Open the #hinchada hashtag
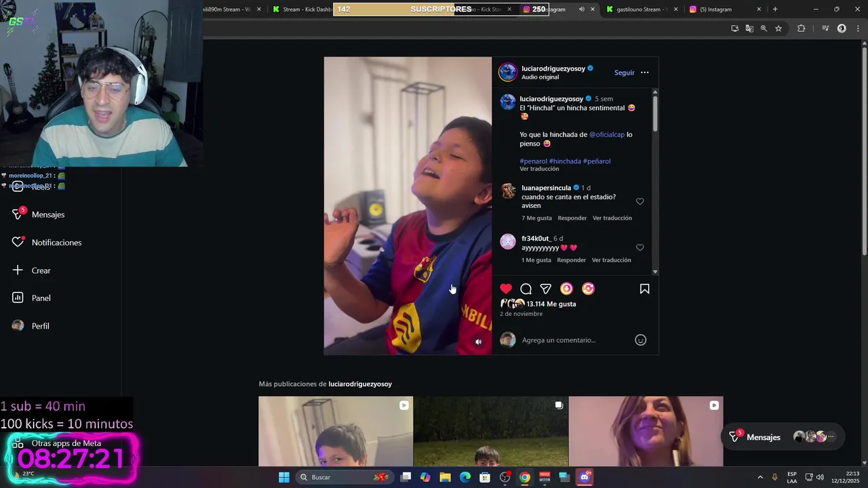Image resolution: width=868 pixels, height=488 pixels. pyautogui.click(x=565, y=161)
